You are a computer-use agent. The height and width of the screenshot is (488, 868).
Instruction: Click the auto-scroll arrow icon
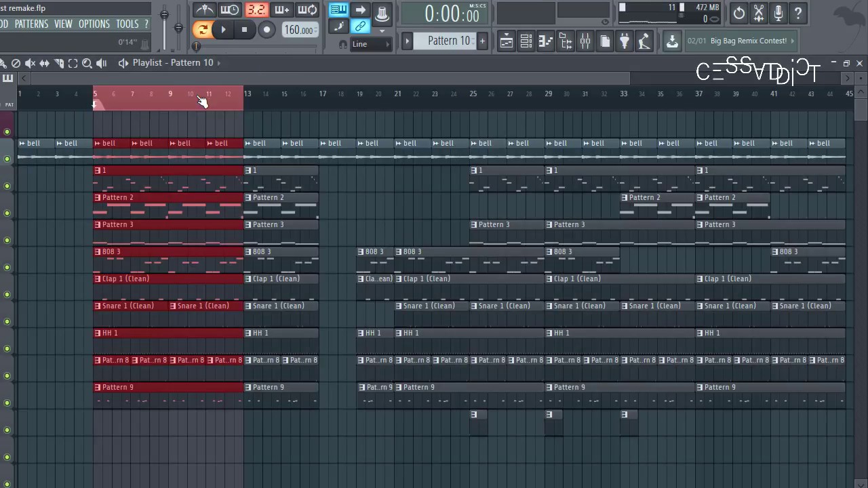coord(360,10)
